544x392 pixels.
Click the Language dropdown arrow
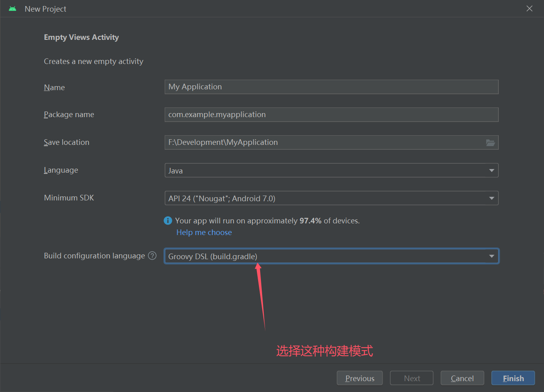tap(492, 170)
